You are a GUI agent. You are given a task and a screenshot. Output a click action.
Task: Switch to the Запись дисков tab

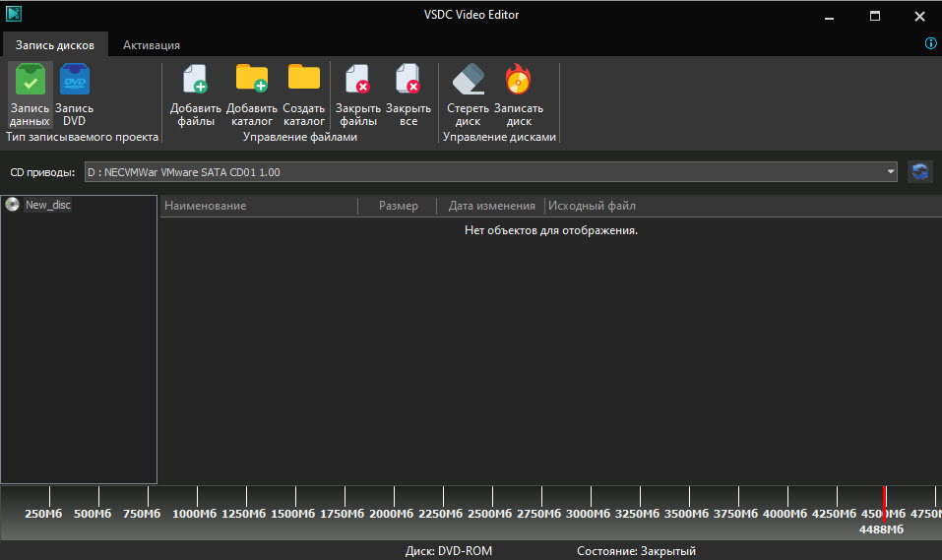(x=55, y=45)
